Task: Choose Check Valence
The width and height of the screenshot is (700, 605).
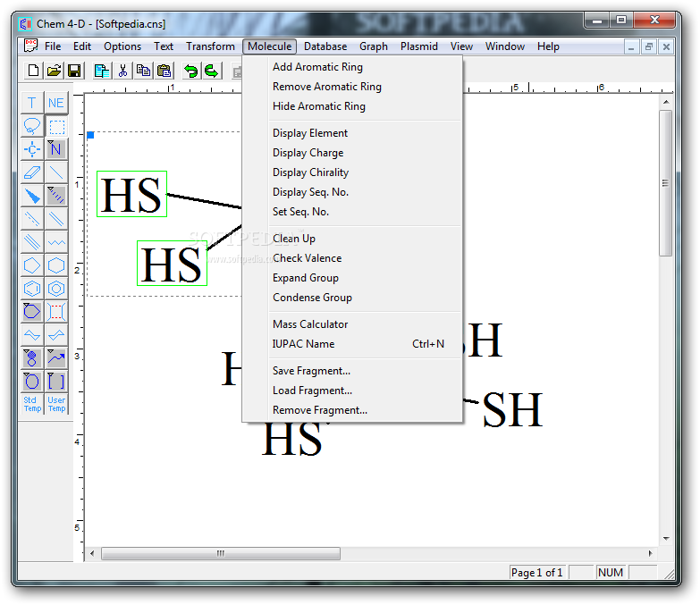Action: tap(352, 258)
